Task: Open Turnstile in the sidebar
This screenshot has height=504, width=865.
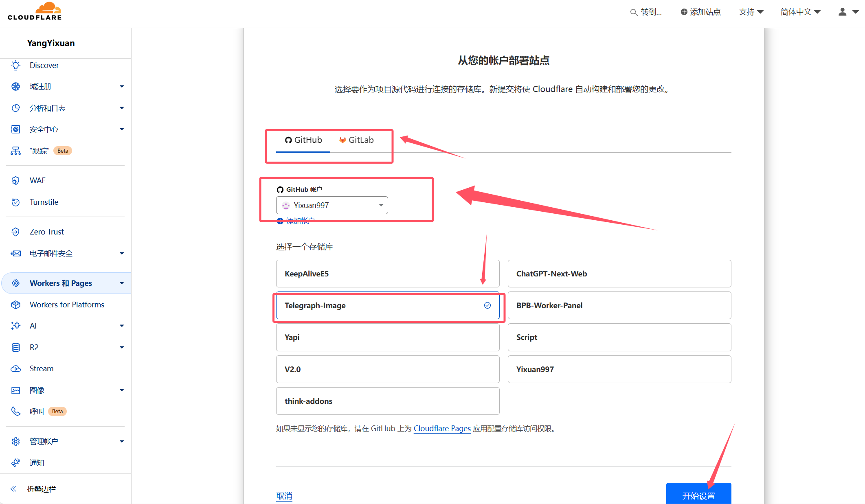Action: click(x=44, y=202)
